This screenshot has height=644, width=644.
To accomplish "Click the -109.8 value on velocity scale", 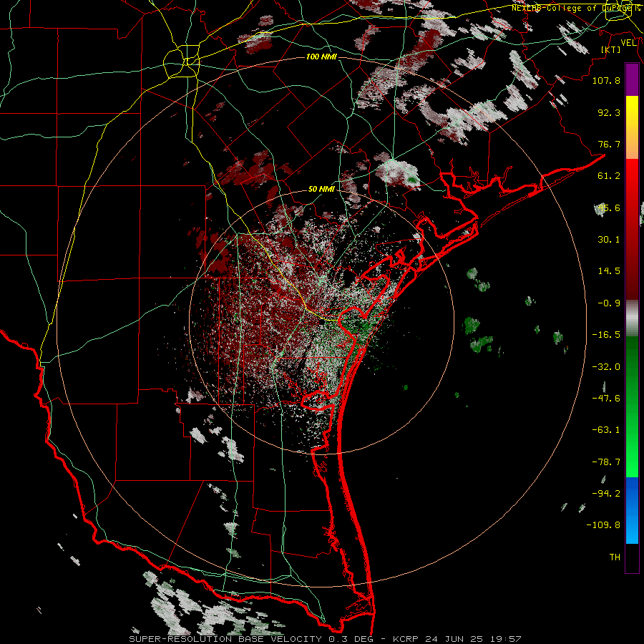I will pos(603,525).
